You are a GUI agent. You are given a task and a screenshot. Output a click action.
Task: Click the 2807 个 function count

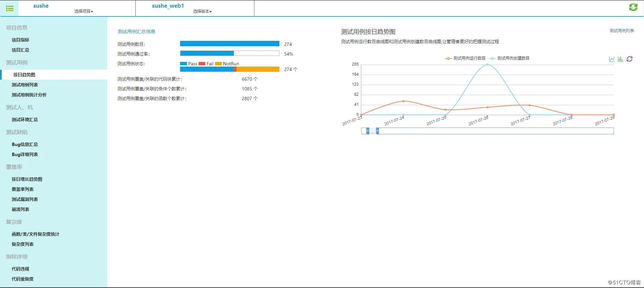pos(250,98)
